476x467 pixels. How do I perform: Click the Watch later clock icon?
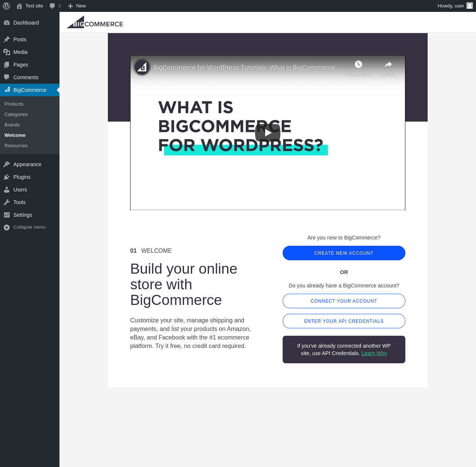coord(358,64)
